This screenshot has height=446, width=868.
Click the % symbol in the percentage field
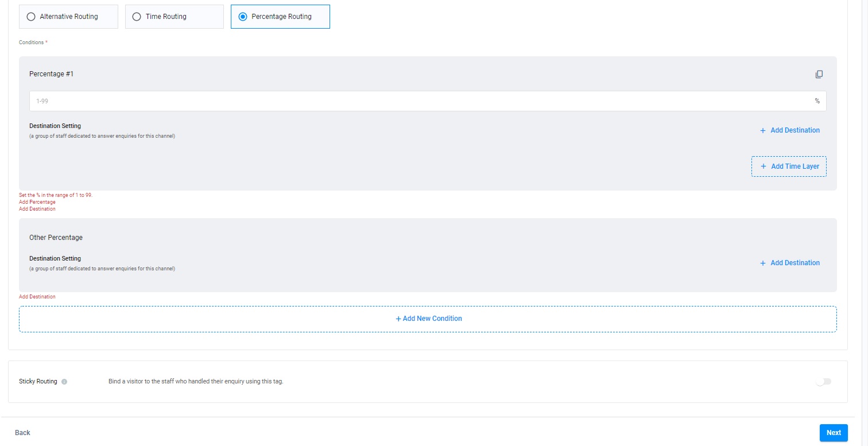817,101
